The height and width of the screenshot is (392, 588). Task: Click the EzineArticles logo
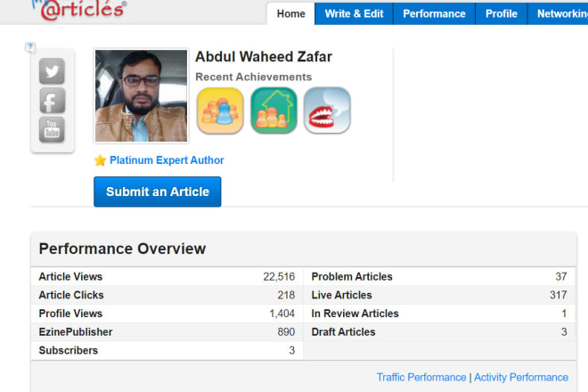coord(80,10)
